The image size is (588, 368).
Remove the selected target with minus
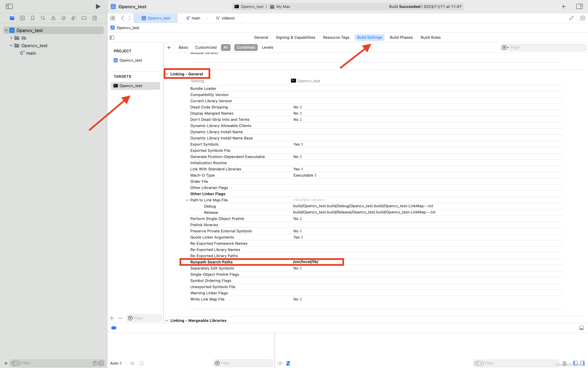coord(120,318)
